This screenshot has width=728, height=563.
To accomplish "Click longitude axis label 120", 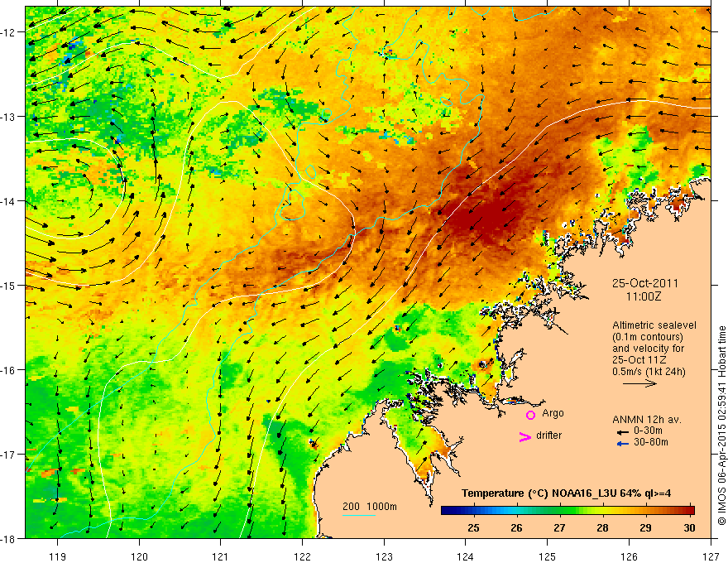I will point(139,556).
